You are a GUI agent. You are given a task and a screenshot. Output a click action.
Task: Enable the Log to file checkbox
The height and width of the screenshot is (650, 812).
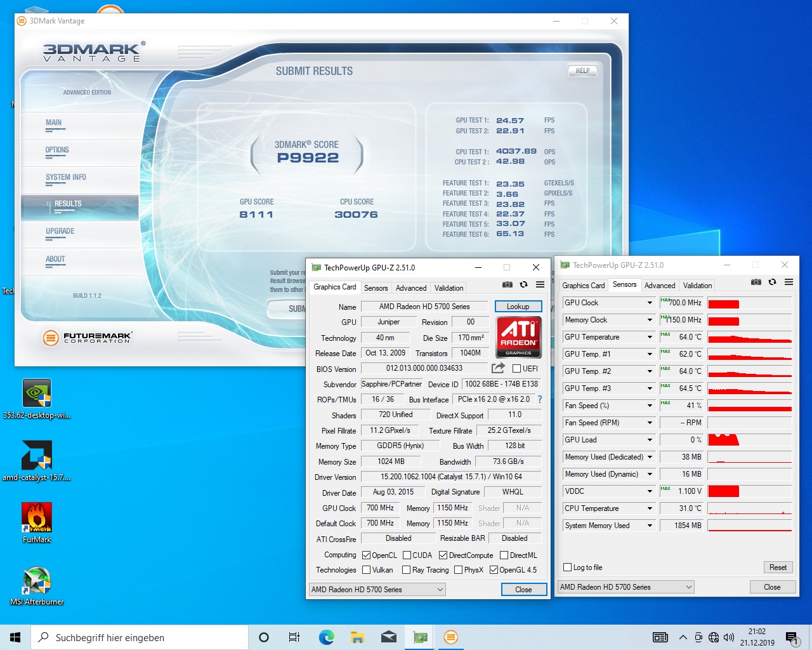point(568,567)
